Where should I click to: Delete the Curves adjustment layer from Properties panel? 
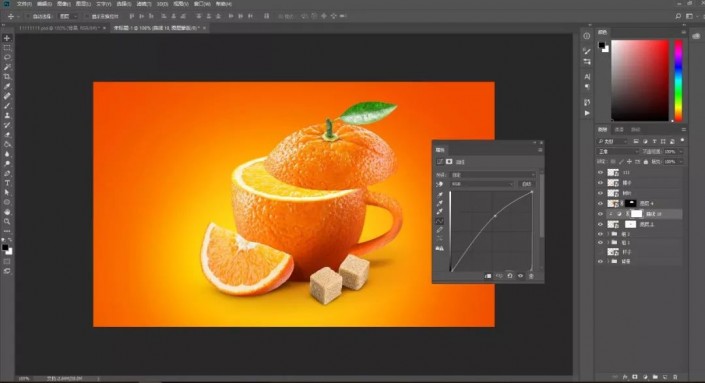(531, 276)
